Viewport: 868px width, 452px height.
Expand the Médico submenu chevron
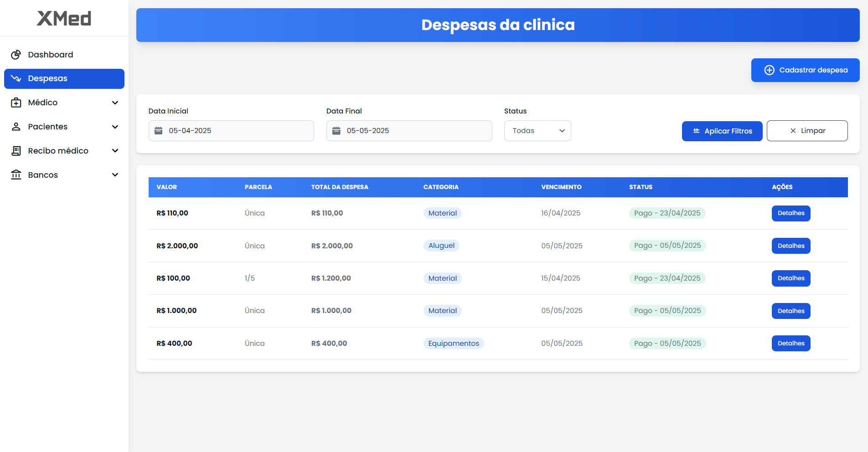coord(115,103)
